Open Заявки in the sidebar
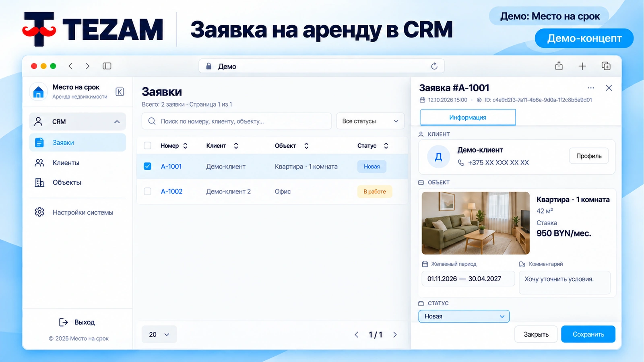The height and width of the screenshot is (362, 644). pos(78,142)
